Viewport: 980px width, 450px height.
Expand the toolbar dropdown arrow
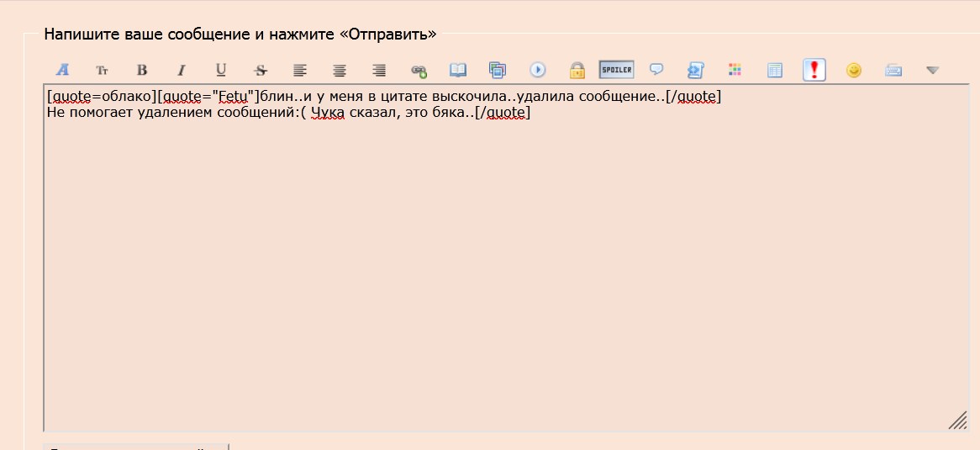[932, 70]
